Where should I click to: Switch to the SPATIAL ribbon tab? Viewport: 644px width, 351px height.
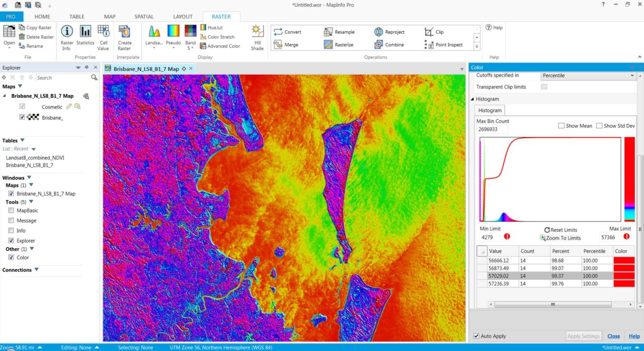144,16
